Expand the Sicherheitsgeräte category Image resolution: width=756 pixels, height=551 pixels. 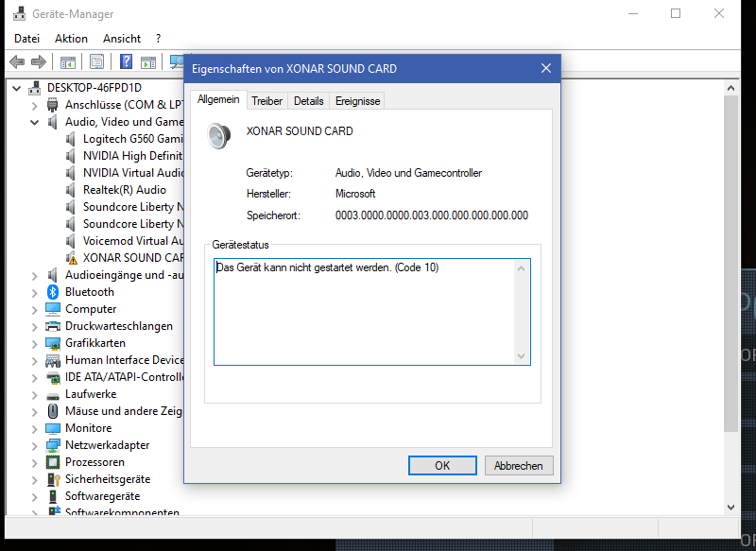point(34,479)
